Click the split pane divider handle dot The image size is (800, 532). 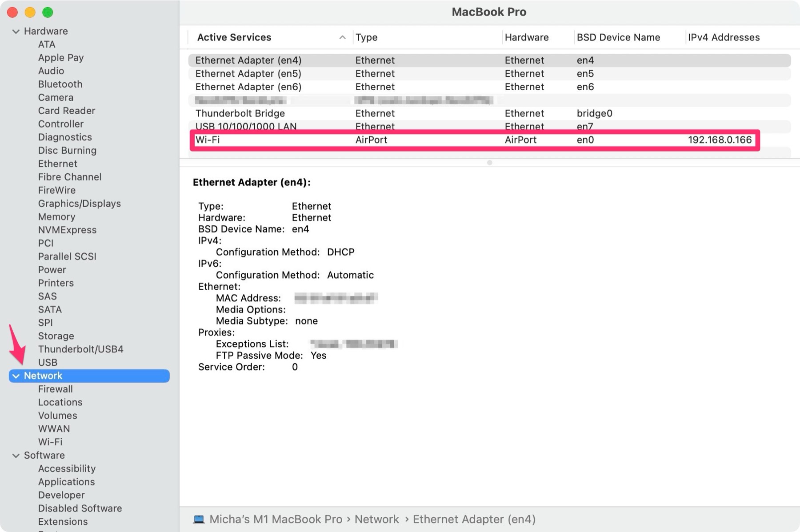pos(489,163)
